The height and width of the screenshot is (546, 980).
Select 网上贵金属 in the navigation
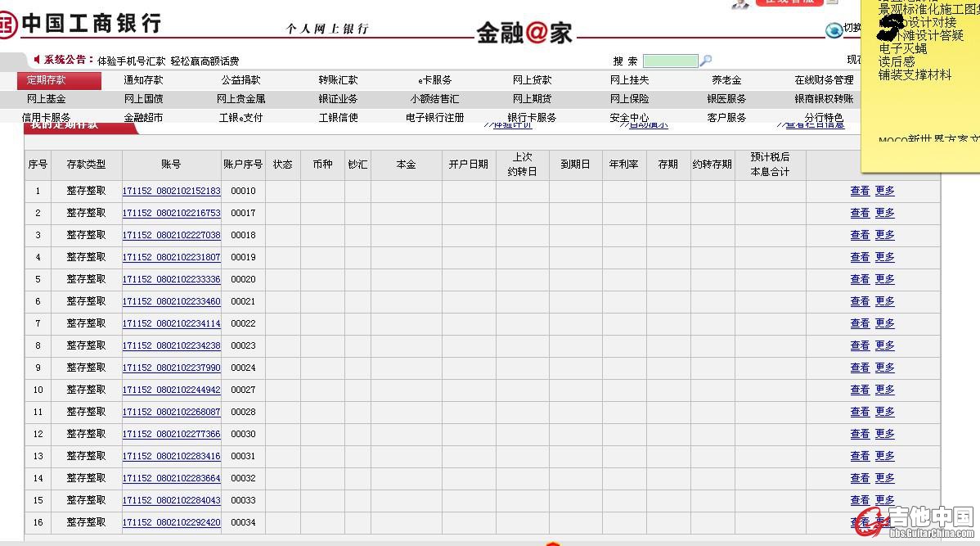click(x=241, y=99)
